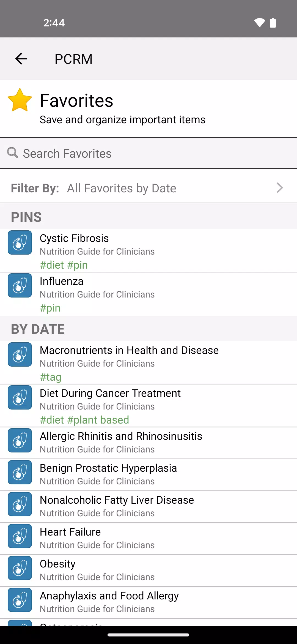Select the #diet #plant based tags
Screen dimensions: 297x644
[x=84, y=420]
